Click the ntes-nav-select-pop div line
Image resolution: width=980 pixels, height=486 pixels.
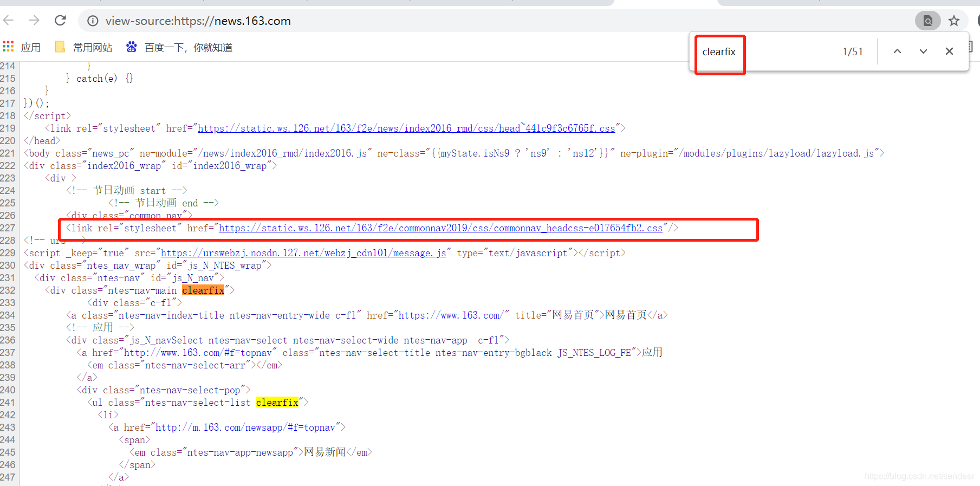pos(164,390)
